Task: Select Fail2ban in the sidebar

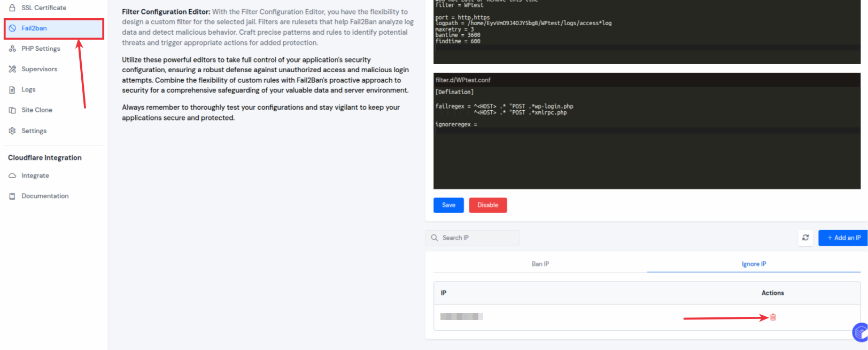Action: tap(53, 28)
